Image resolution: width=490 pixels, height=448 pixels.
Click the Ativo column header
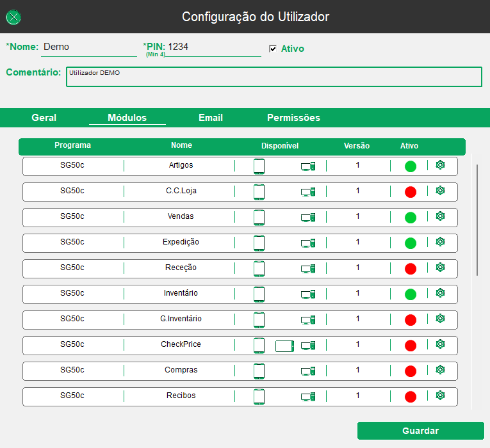pyautogui.click(x=409, y=146)
